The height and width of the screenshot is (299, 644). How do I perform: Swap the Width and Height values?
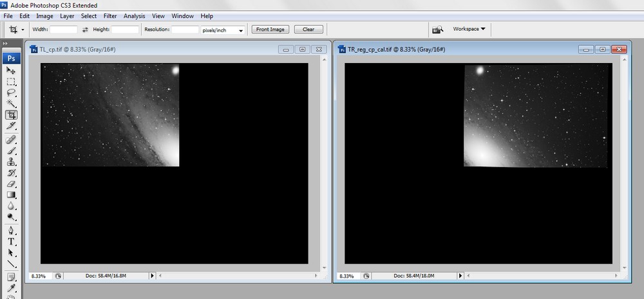[x=85, y=30]
